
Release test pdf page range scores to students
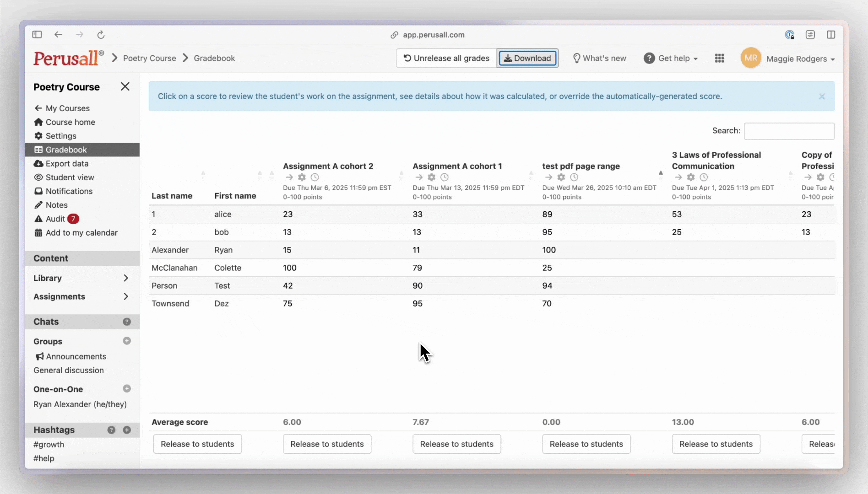(x=586, y=444)
